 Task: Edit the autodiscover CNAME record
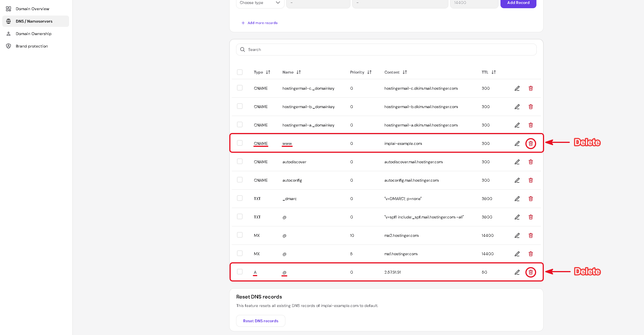(x=517, y=162)
